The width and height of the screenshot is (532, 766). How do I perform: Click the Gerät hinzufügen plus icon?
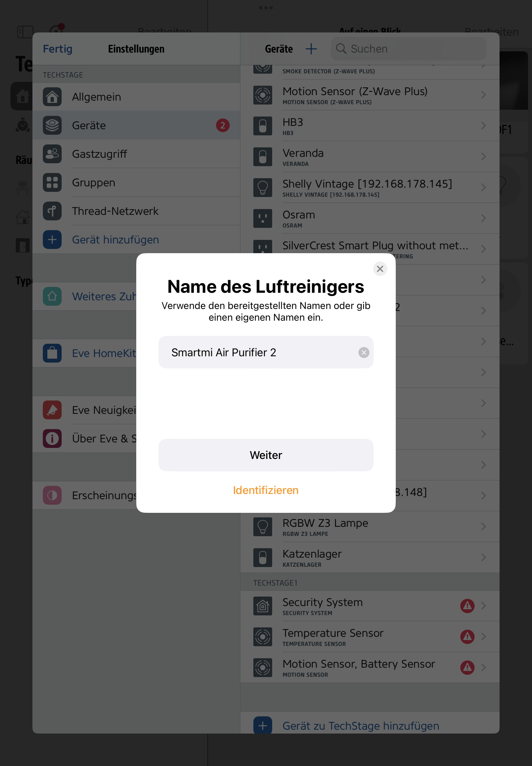(x=52, y=240)
